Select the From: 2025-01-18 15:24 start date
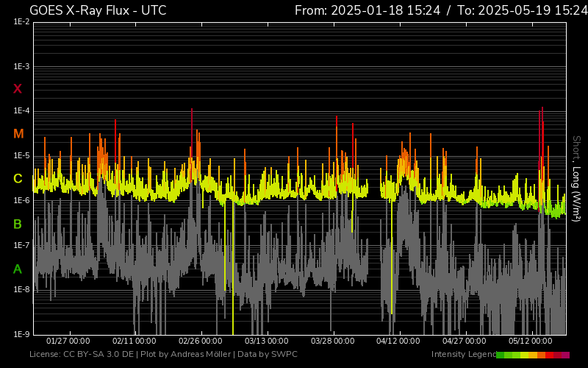The height and width of the screenshot is (368, 588). pos(367,10)
